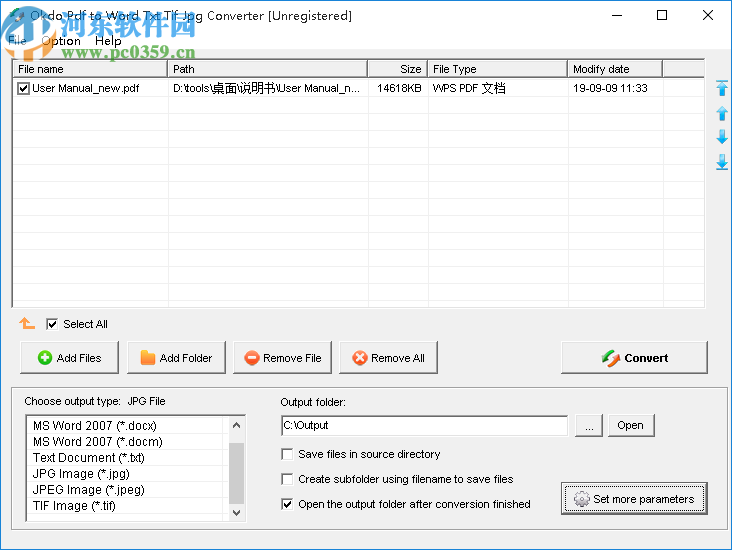Open the Help menu
Image resolution: width=732 pixels, height=550 pixels.
point(108,41)
